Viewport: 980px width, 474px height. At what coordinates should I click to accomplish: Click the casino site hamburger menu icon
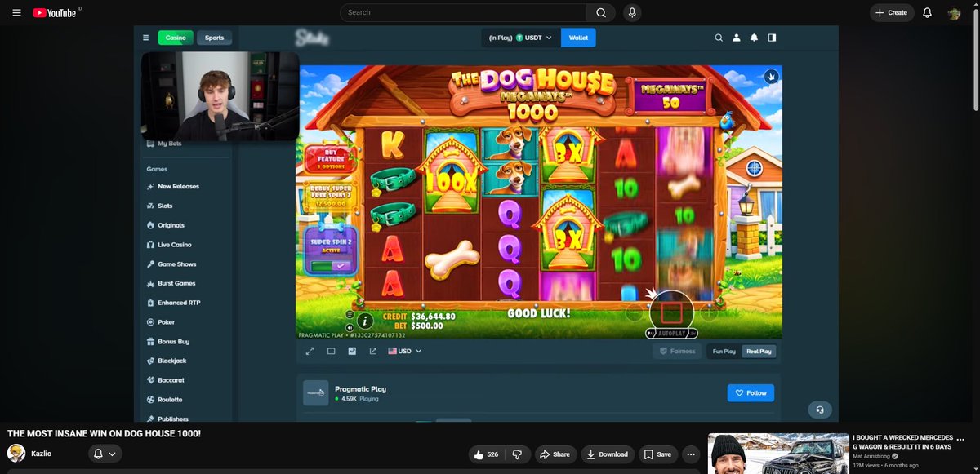pos(145,38)
